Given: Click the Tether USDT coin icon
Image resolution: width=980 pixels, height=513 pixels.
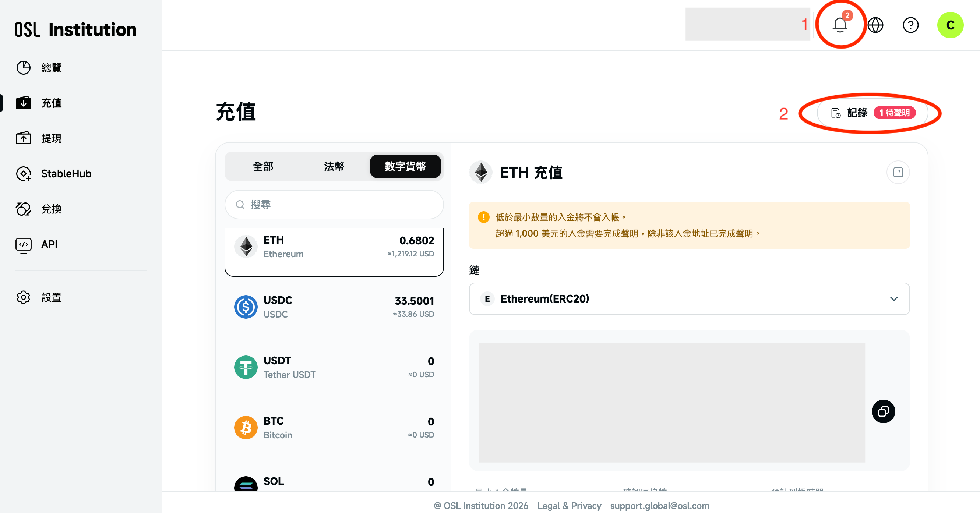Looking at the screenshot, I should click(x=246, y=367).
